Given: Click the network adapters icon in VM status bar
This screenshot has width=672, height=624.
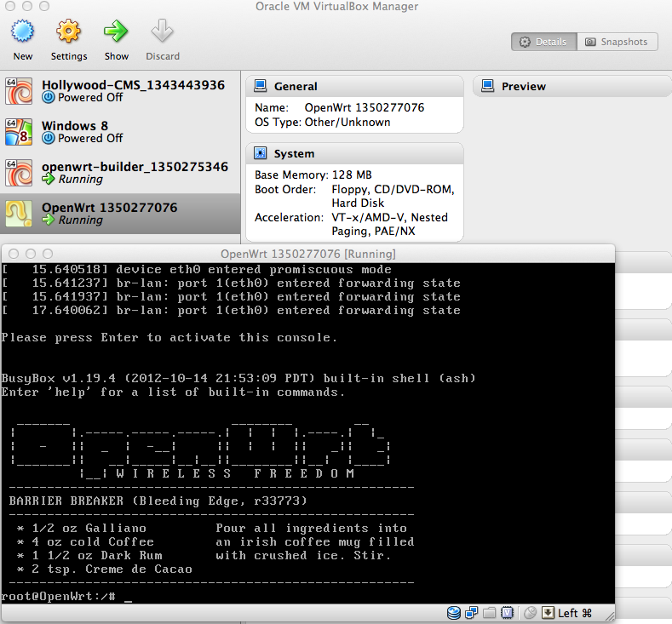Looking at the screenshot, I should pyautogui.click(x=472, y=613).
